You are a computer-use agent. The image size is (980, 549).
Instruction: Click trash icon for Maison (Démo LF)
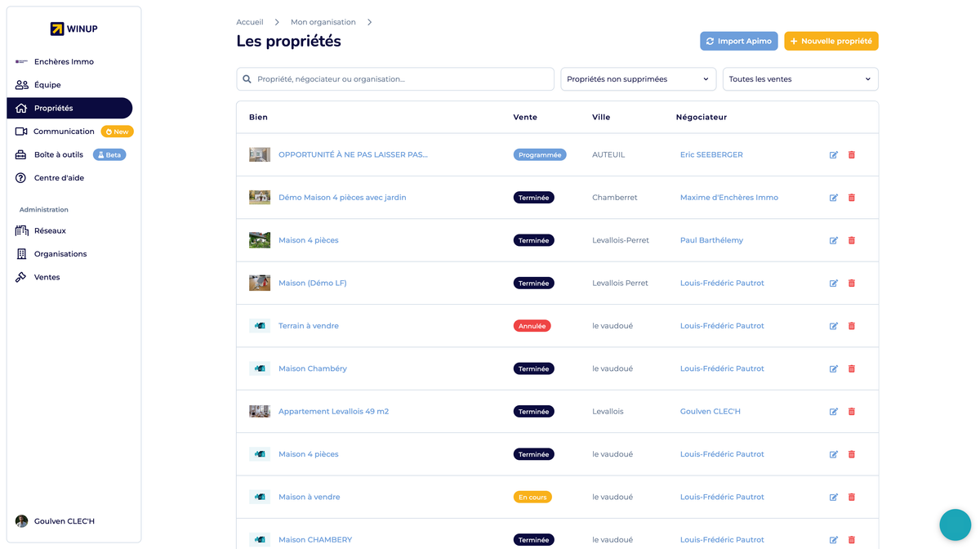pos(851,283)
